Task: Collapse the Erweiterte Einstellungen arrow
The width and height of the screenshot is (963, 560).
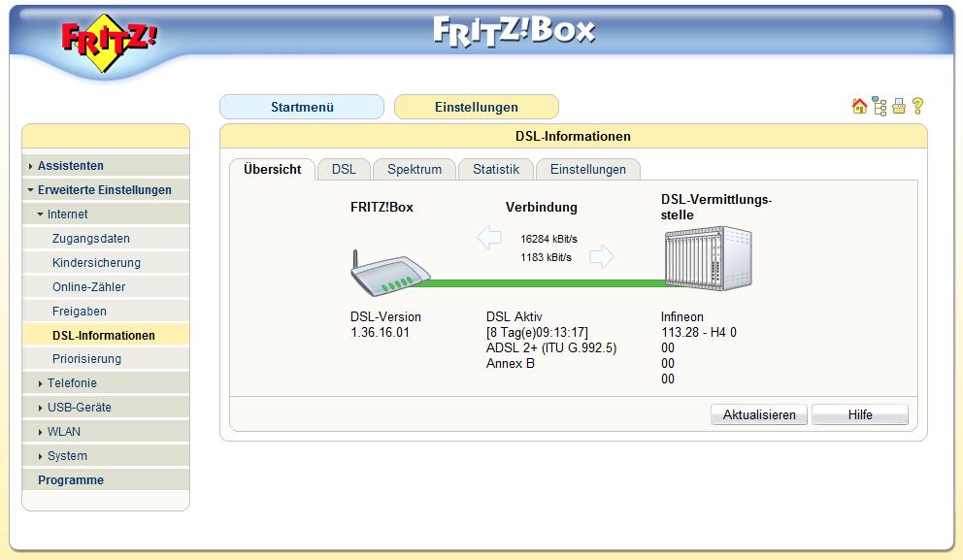Action: (30, 190)
